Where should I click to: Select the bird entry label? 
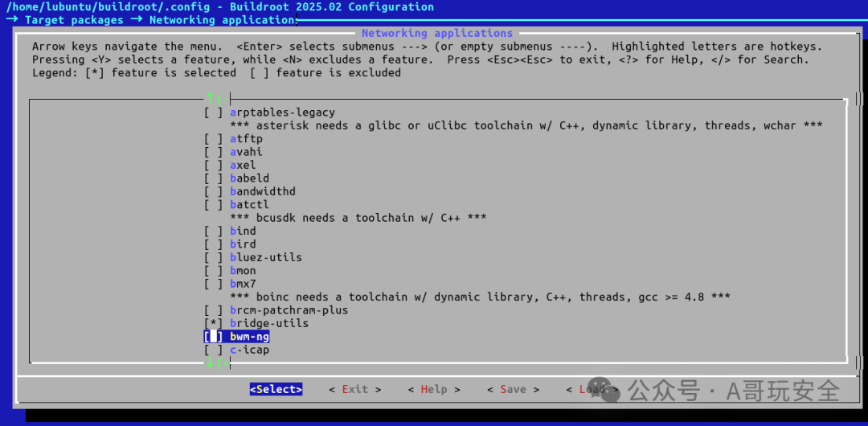pos(243,244)
